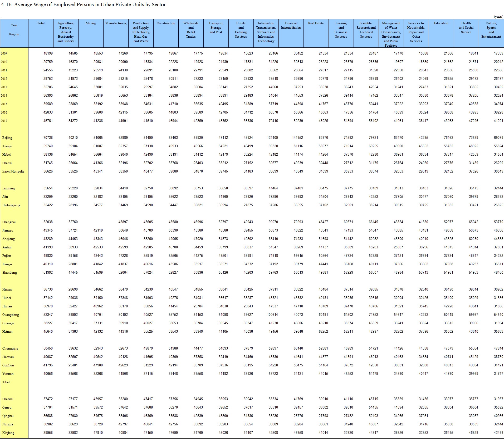Select Shandong's Agriculture value 47445
Viewport: 504px width, 447px height.
coord(73,273)
